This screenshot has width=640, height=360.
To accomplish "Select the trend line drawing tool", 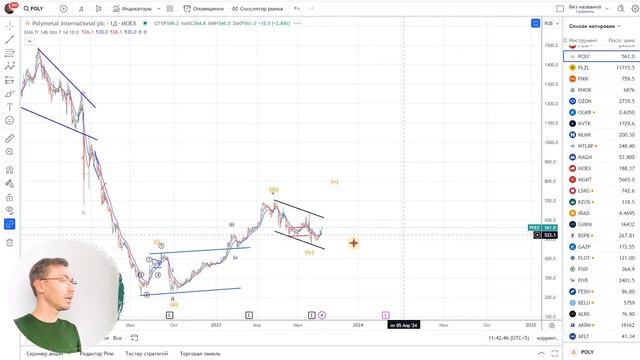I will (x=9, y=40).
